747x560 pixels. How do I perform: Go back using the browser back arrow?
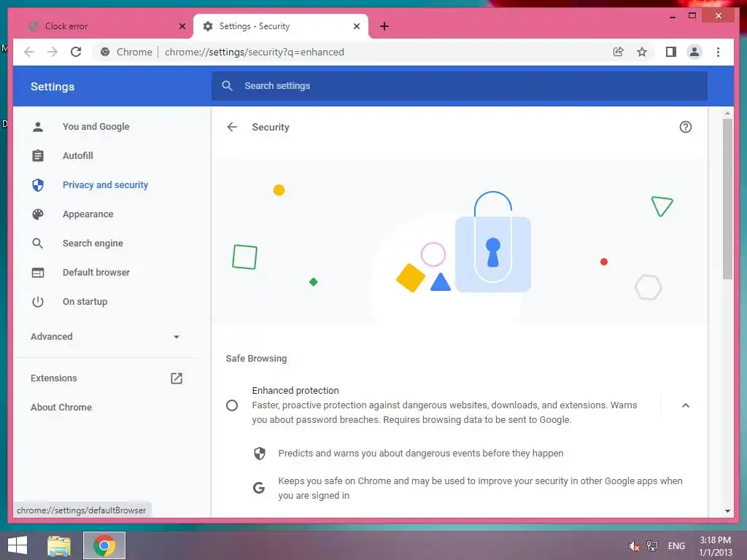tap(29, 52)
